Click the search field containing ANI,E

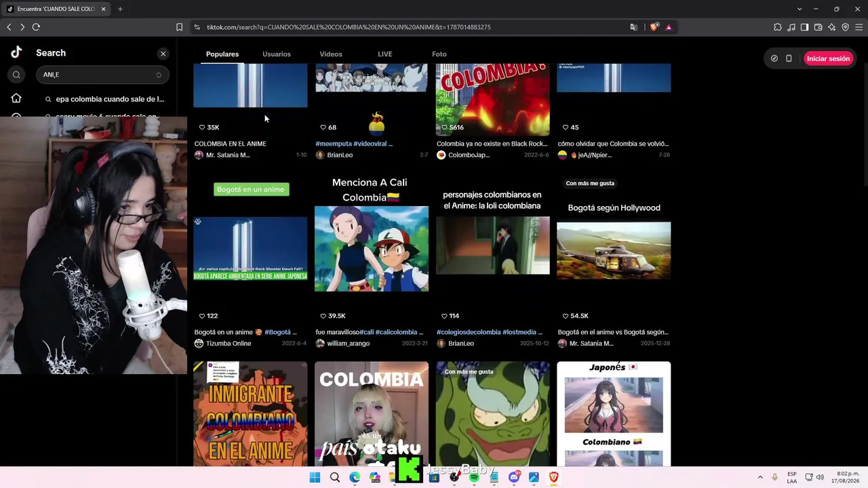click(102, 75)
